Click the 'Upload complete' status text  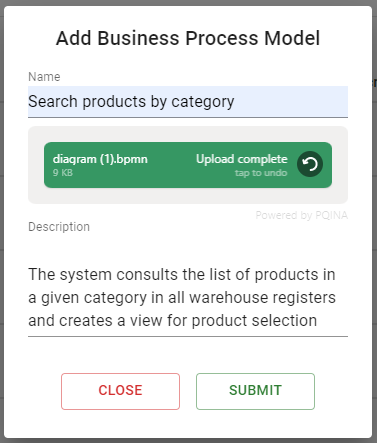click(242, 159)
